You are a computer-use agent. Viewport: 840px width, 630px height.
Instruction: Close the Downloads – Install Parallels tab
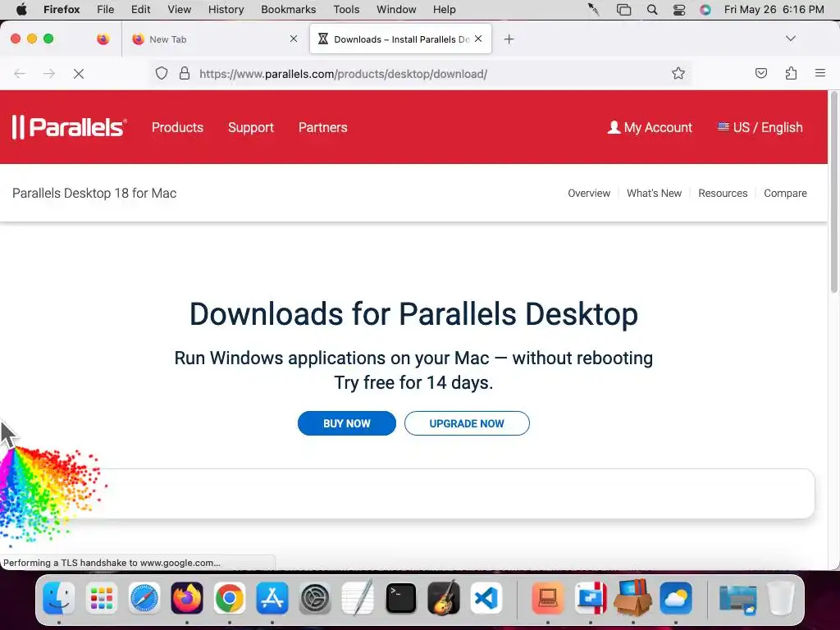pyautogui.click(x=478, y=39)
